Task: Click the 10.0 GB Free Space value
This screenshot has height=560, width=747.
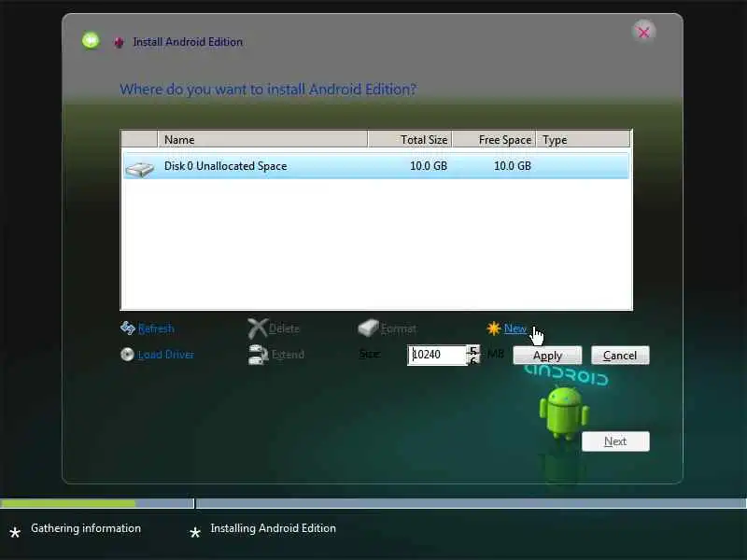Action: click(x=512, y=166)
